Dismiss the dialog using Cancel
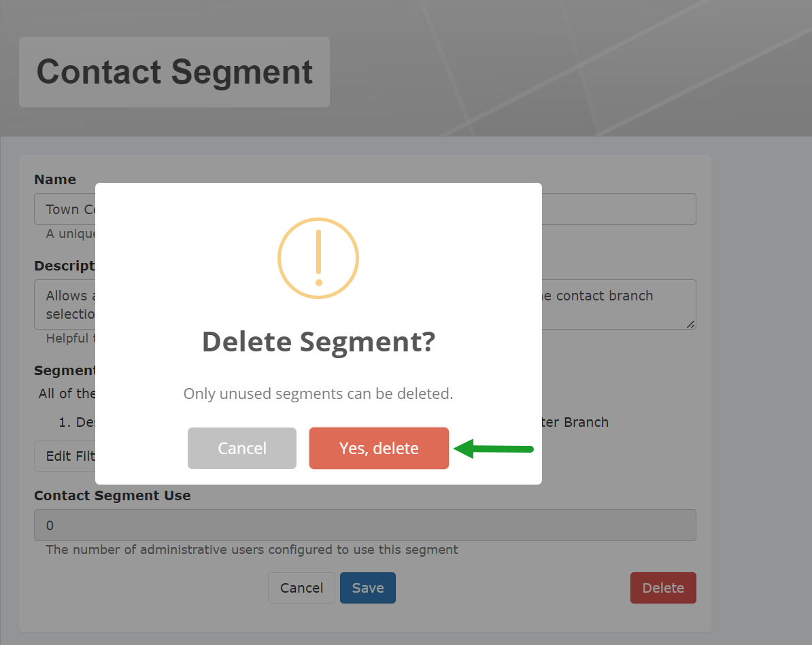812x645 pixels. [241, 448]
